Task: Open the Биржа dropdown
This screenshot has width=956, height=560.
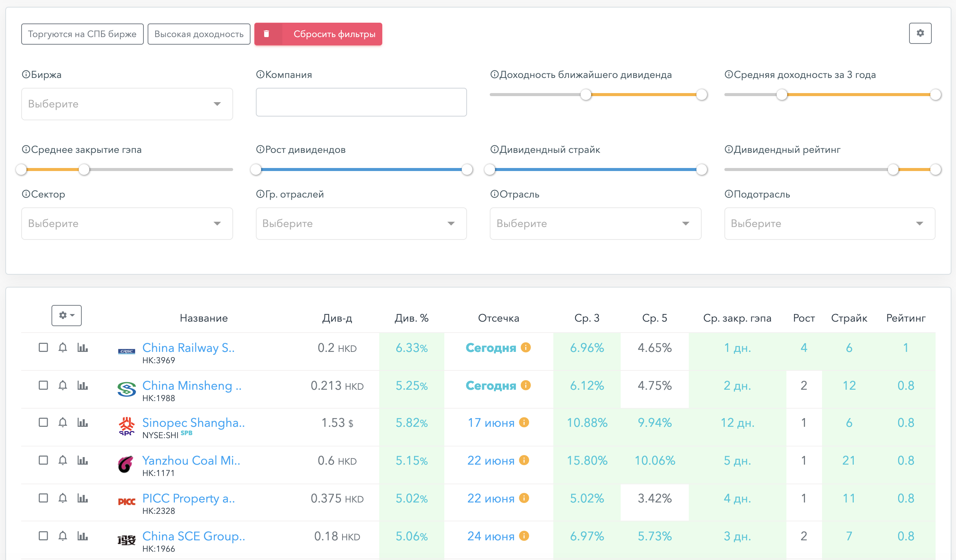Action: (127, 104)
